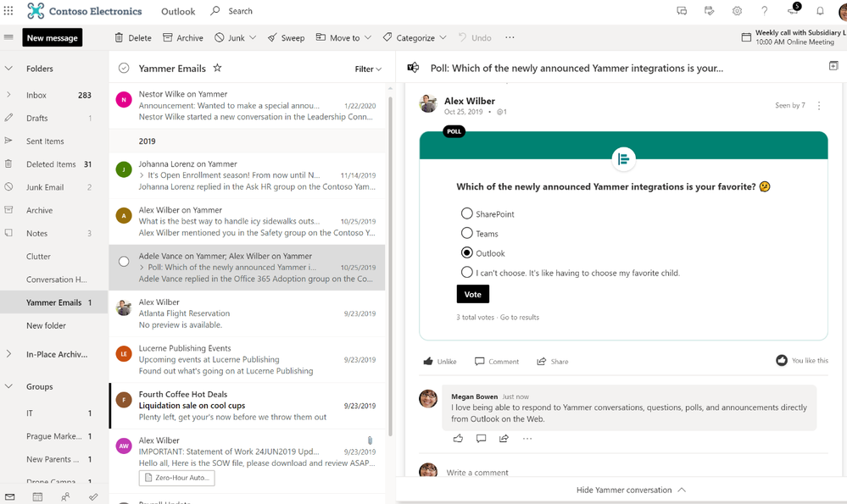This screenshot has height=504, width=847.
Task: Select the Teams poll option
Action: coord(466,233)
